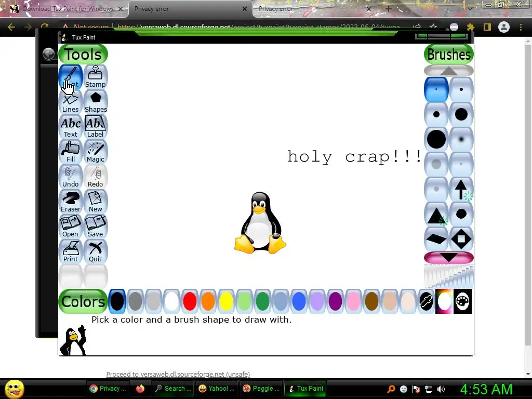Switch to the first Privacy error tab
Viewport: 532px width, 399px height.
pos(190,9)
